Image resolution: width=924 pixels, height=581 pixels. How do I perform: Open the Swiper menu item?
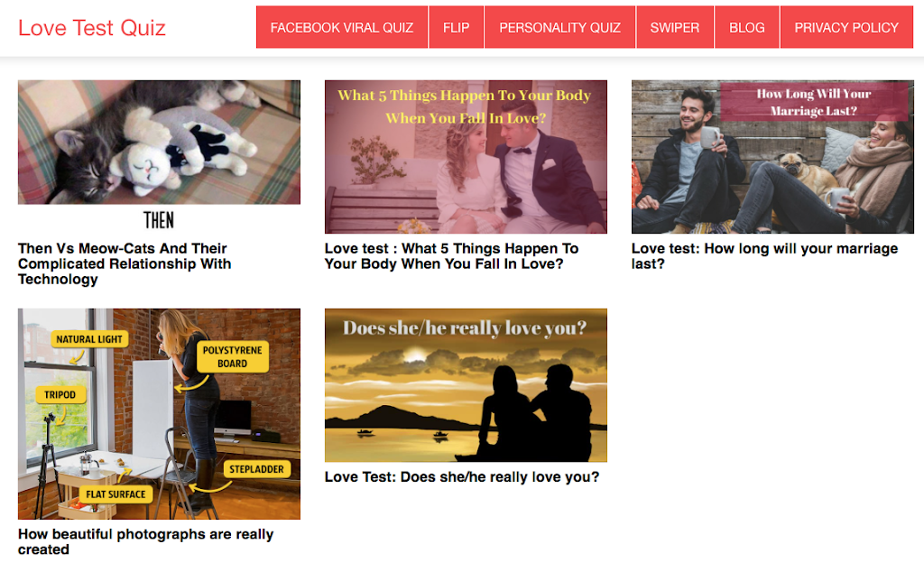(675, 28)
